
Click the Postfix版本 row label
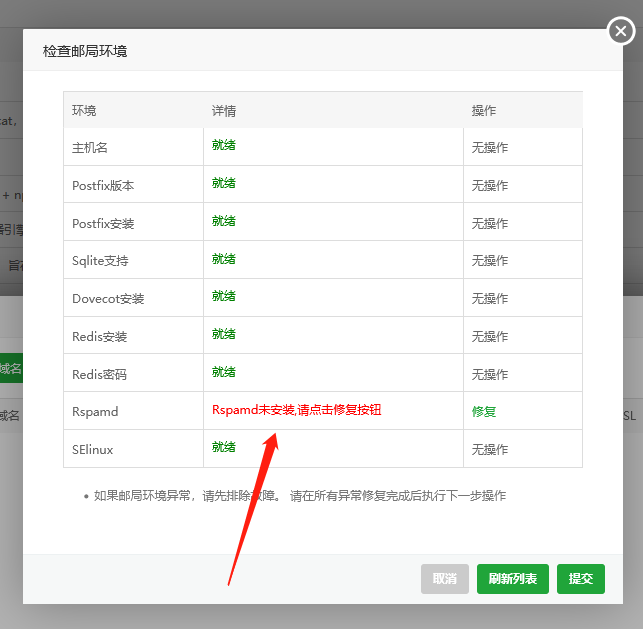pyautogui.click(x=103, y=186)
